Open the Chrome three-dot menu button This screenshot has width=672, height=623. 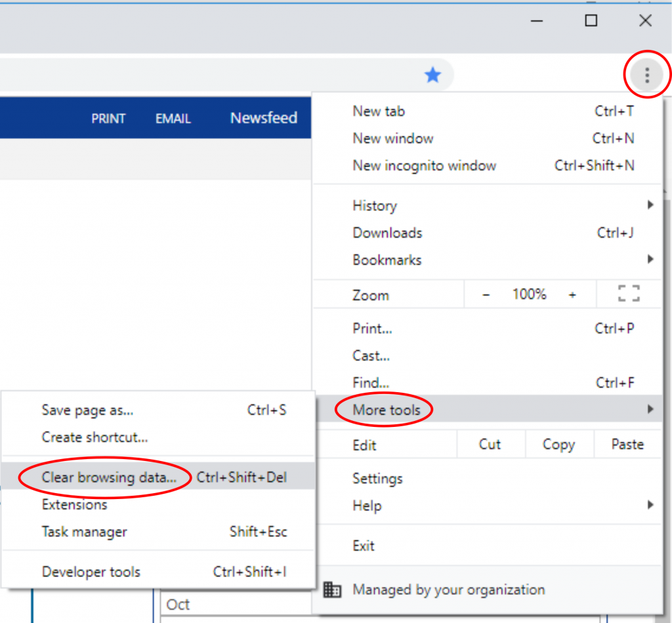[646, 75]
